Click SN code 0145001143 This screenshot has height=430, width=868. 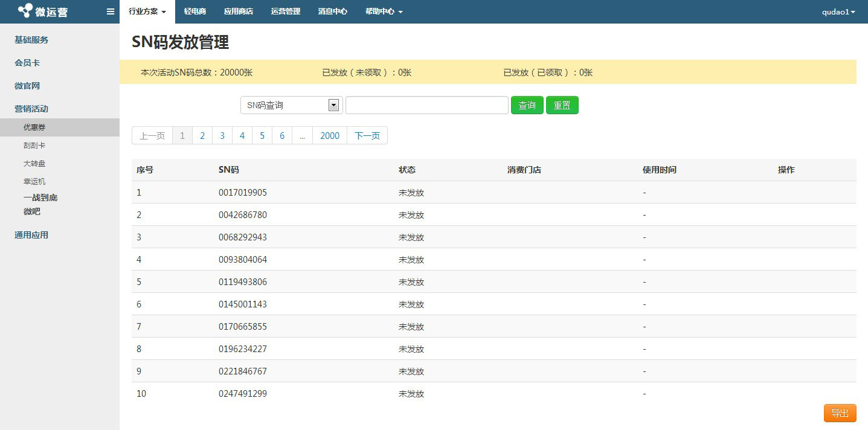coord(243,304)
